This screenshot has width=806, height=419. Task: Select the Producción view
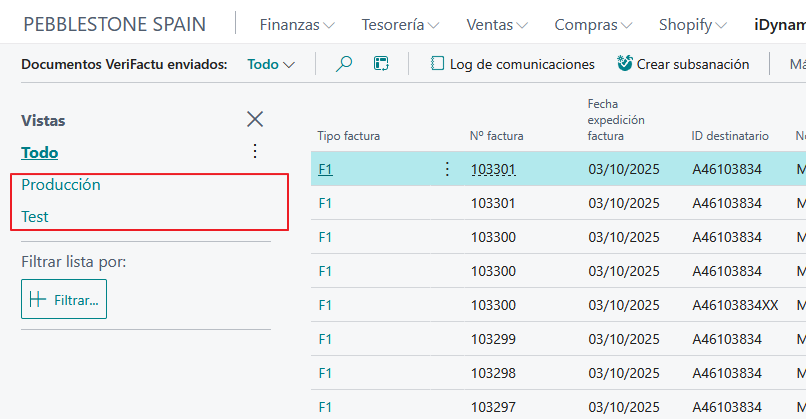tap(61, 185)
